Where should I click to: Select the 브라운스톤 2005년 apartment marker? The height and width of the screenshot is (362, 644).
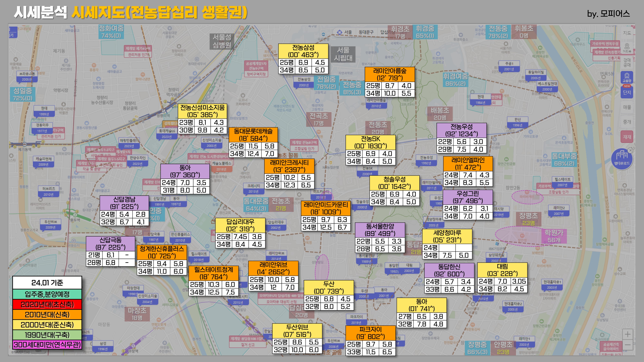point(27,76)
